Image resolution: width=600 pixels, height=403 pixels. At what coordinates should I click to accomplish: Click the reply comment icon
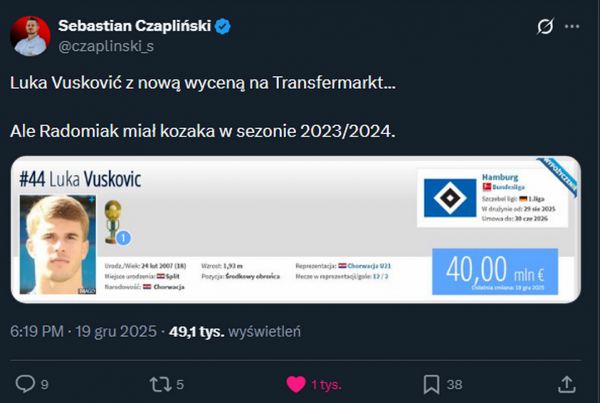coord(26,382)
